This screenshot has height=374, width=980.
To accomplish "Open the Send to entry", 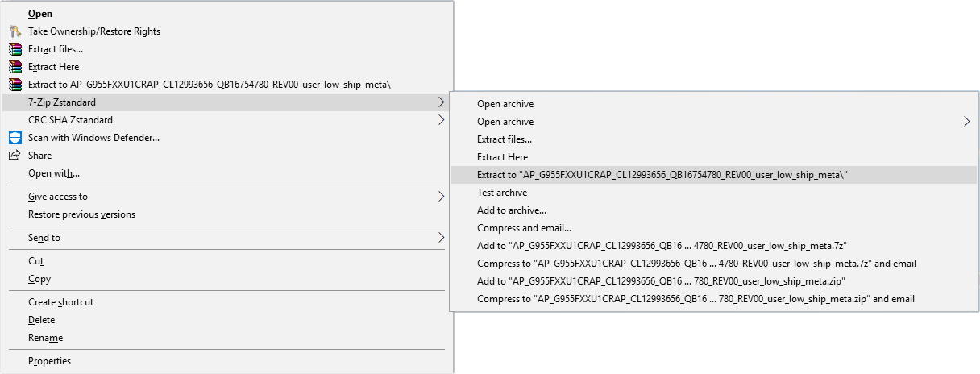I will pos(226,238).
